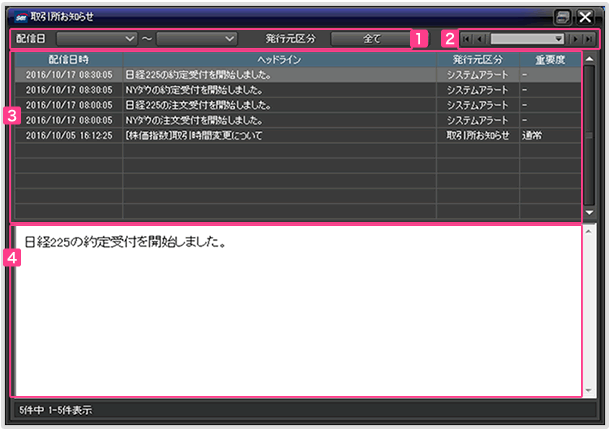The width and height of the screenshot is (610, 430).
Task: Click detail pane scroll up arrow
Action: 589,232
